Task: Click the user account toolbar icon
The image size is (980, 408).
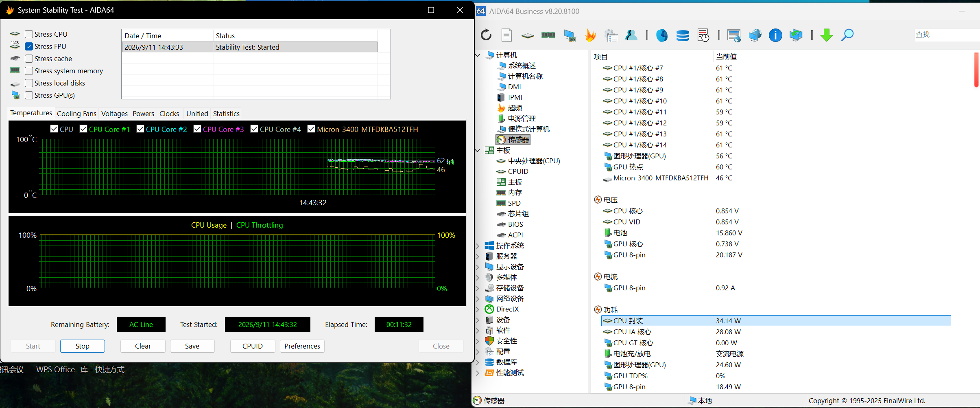Action: [631, 35]
